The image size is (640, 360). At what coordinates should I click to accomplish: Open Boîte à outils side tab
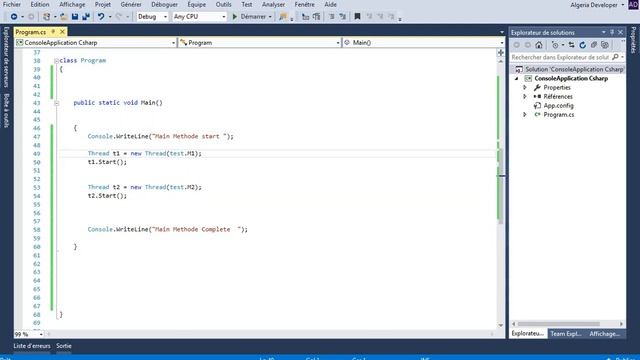[x=6, y=110]
